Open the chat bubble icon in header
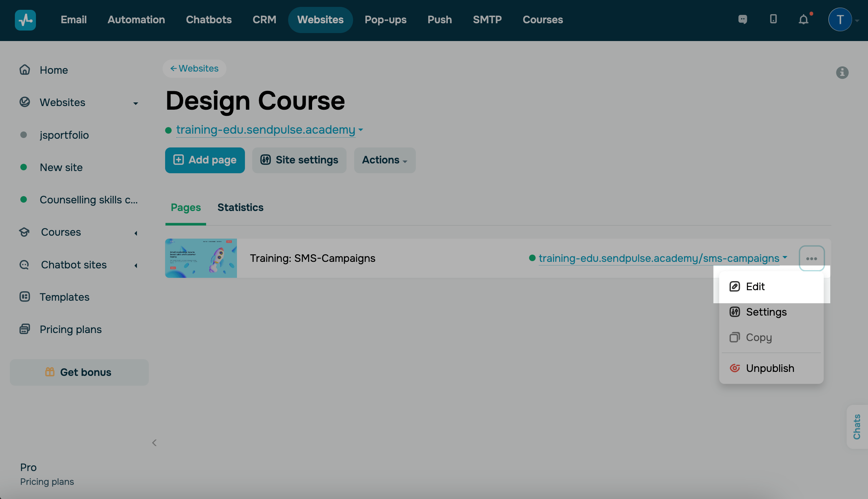This screenshot has width=868, height=499. point(742,20)
